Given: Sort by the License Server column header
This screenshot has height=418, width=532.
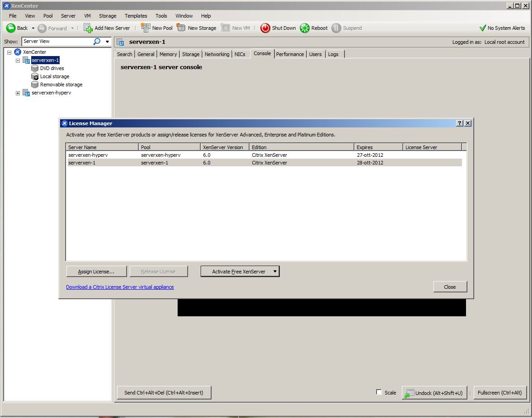Looking at the screenshot, I should [432, 147].
